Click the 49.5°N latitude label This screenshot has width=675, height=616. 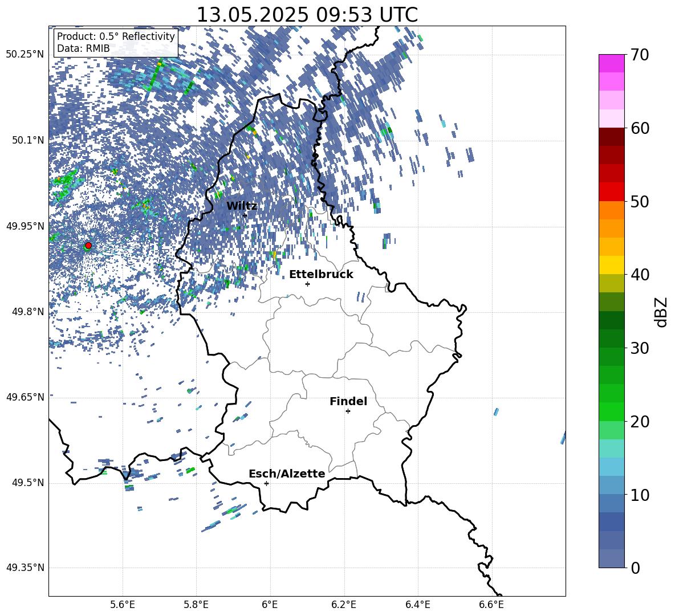click(27, 482)
